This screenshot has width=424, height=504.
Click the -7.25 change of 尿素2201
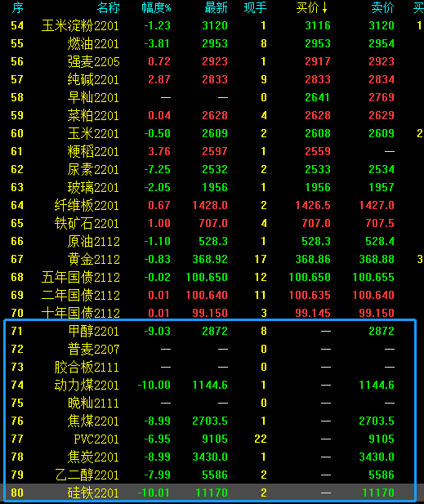157,169
